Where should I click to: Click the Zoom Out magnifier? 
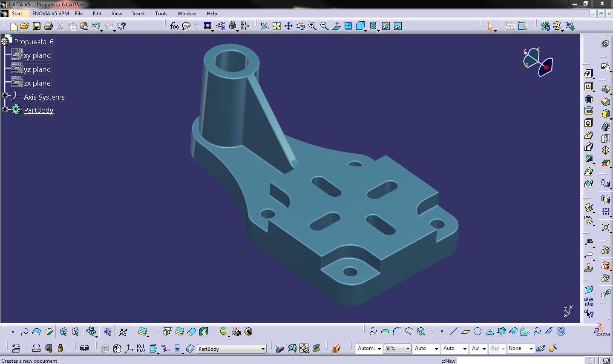click(324, 26)
